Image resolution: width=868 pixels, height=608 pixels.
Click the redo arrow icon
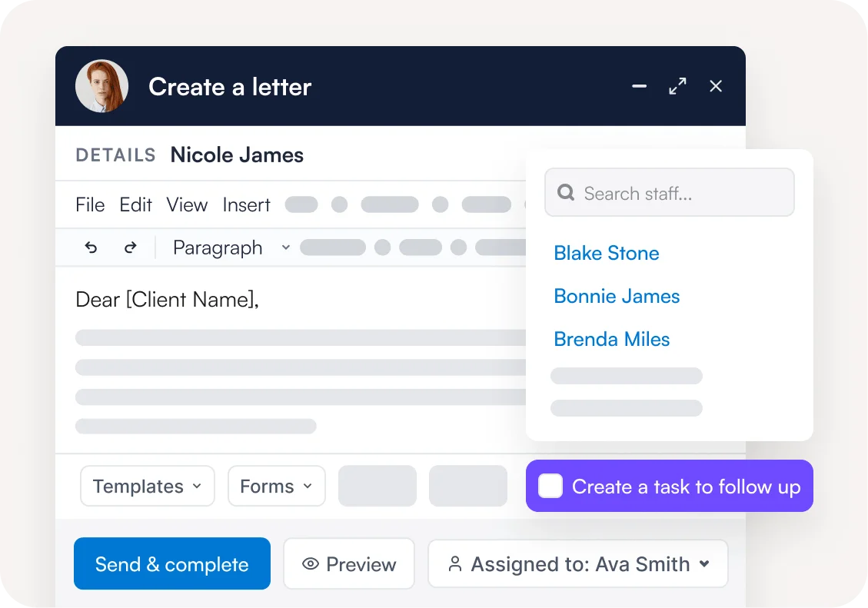[x=130, y=248]
